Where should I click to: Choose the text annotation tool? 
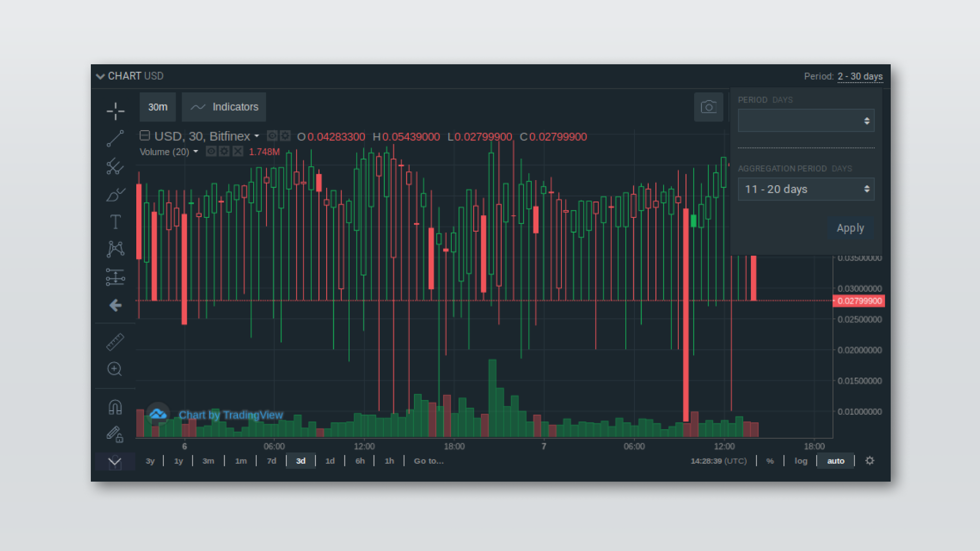115,221
